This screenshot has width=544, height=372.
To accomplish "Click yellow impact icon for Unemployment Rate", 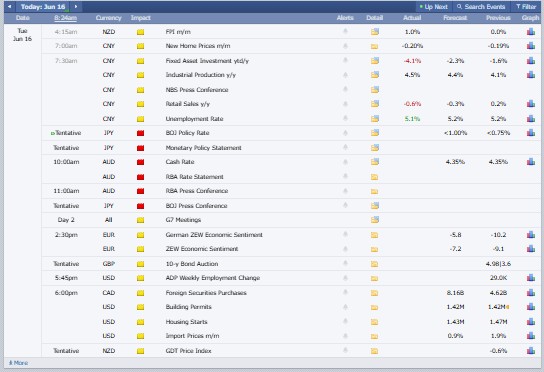I will tap(140, 119).
